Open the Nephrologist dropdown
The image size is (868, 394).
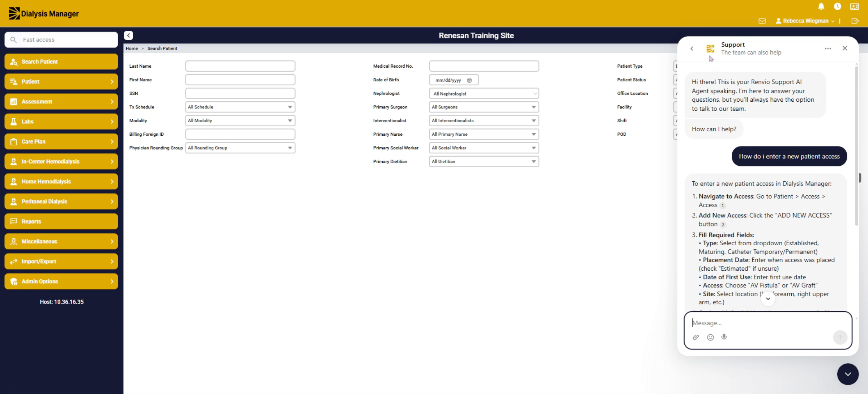[484, 93]
